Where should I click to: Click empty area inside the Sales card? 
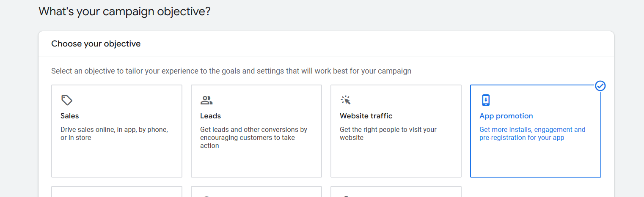point(117,161)
